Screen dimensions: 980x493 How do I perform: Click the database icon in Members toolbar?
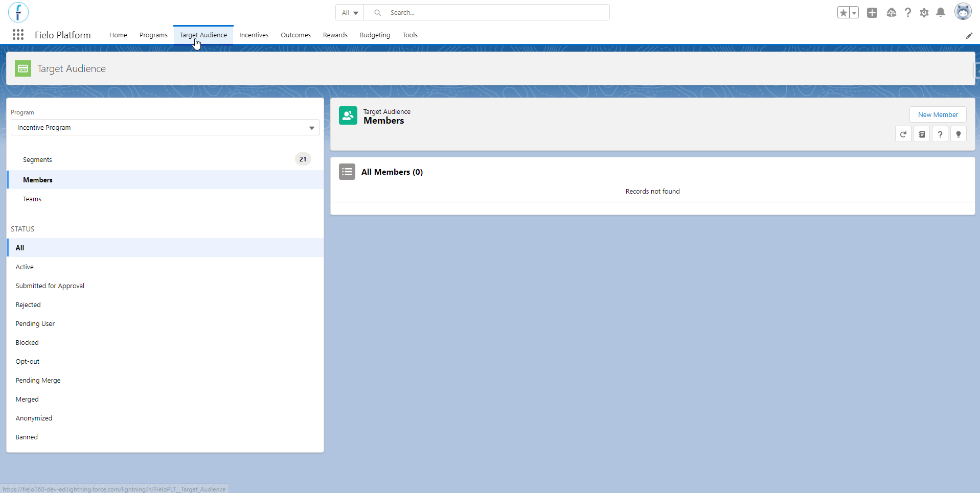[x=922, y=134]
